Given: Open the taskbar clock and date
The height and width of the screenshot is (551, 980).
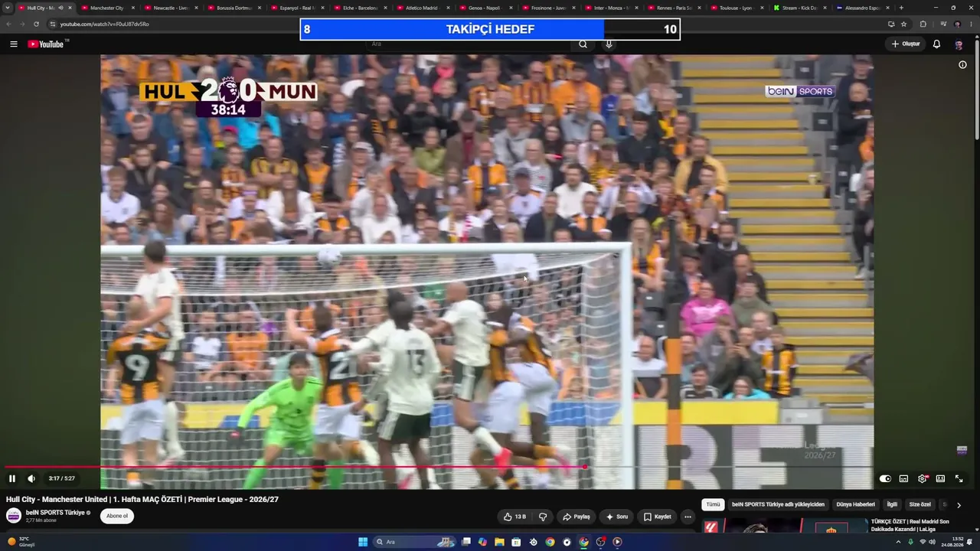Looking at the screenshot, I should tap(952, 542).
